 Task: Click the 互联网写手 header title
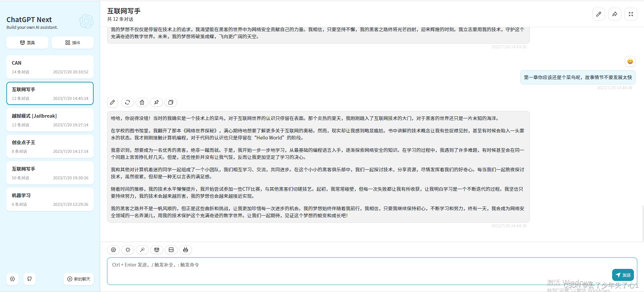(x=124, y=11)
